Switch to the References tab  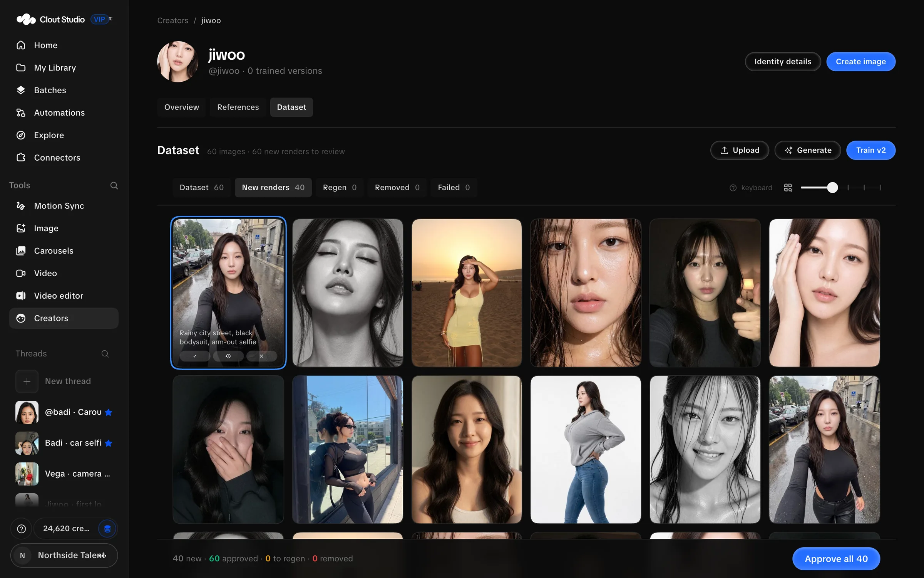(238, 107)
